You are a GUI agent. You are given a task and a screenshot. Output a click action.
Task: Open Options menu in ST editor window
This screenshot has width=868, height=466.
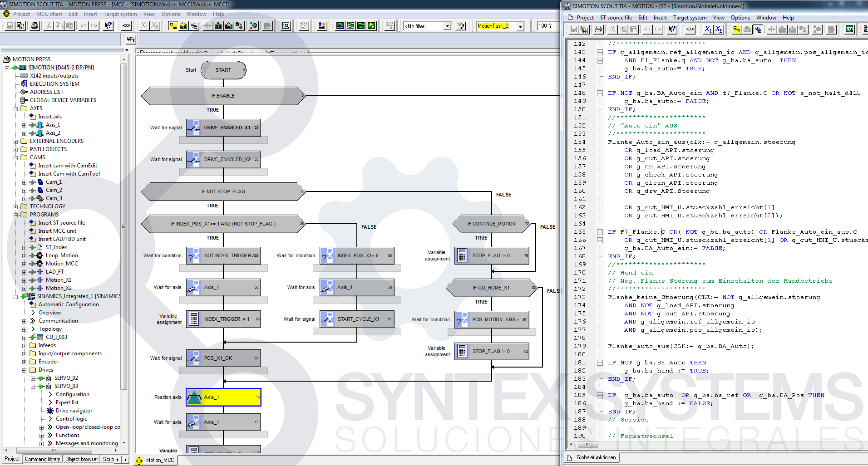click(x=740, y=18)
